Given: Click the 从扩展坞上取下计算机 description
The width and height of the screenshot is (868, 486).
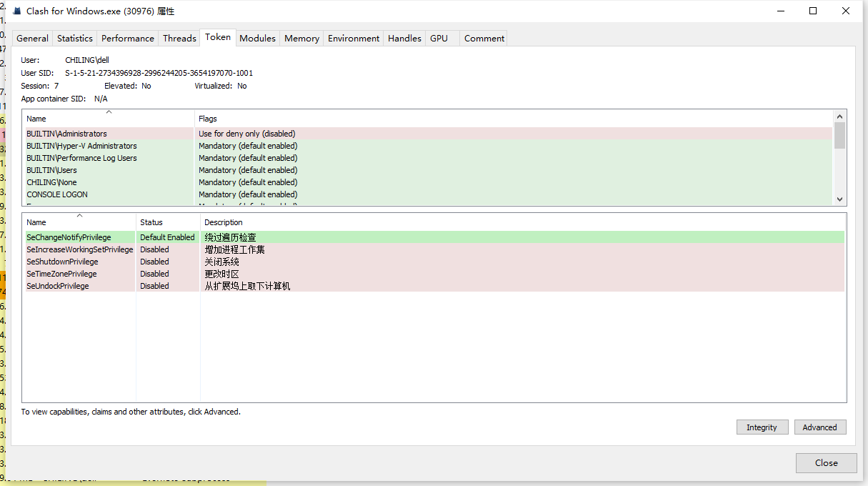Looking at the screenshot, I should pos(248,286).
